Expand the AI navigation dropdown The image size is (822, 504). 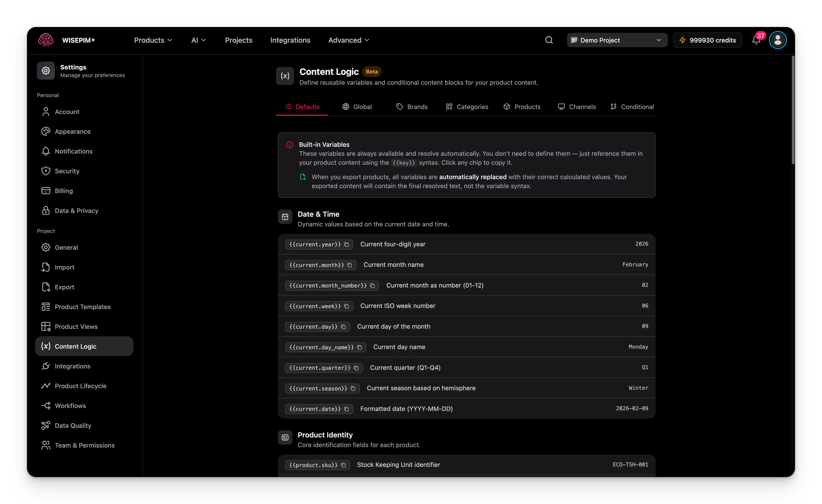pos(198,40)
